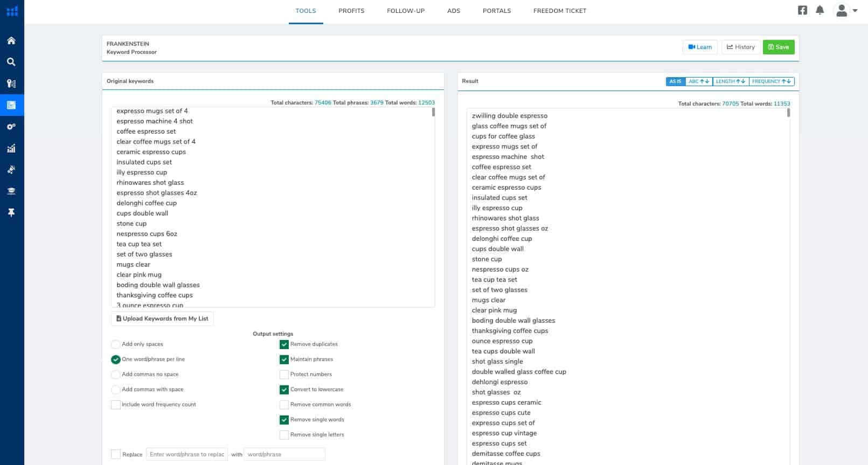Open the Home sidebar icon
Screen dimensions: 868x465
pos(11,40)
